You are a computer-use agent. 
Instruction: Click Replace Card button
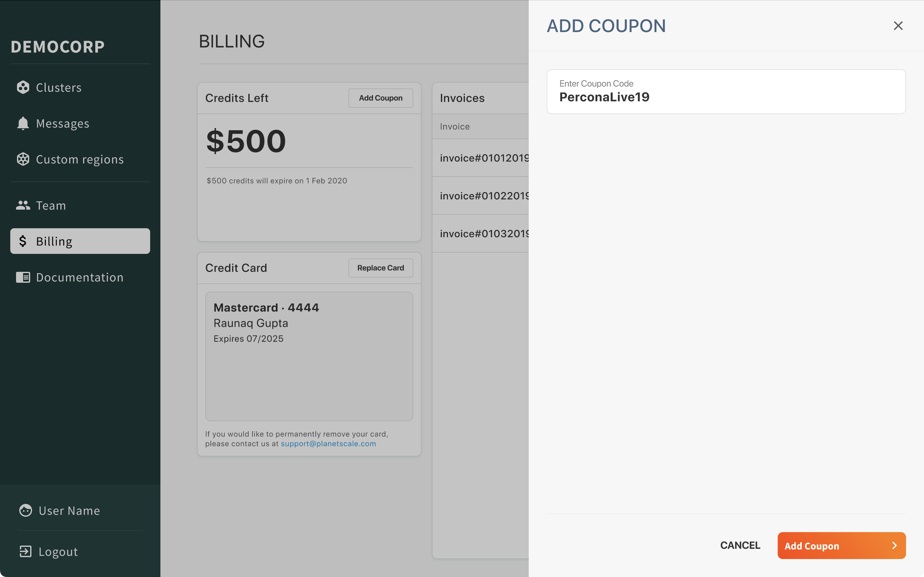click(380, 268)
